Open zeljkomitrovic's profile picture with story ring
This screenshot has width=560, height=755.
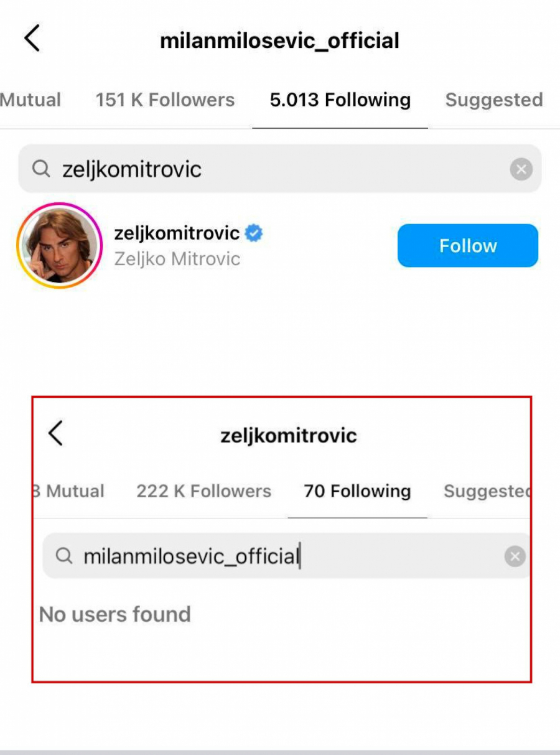click(x=60, y=245)
